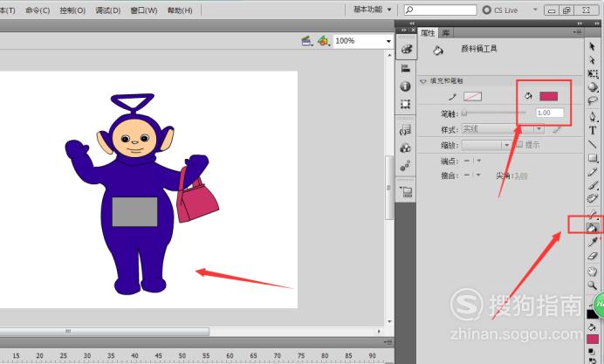Open the 缩放 scale dropdown
This screenshot has width=604, height=364.
pos(486,145)
